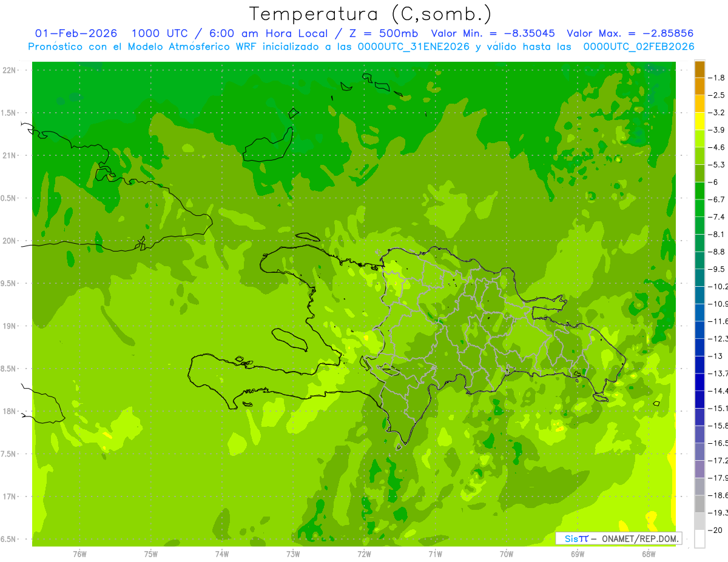Click the 20N latitude axis label
This screenshot has height=562, width=728.
pos(9,241)
